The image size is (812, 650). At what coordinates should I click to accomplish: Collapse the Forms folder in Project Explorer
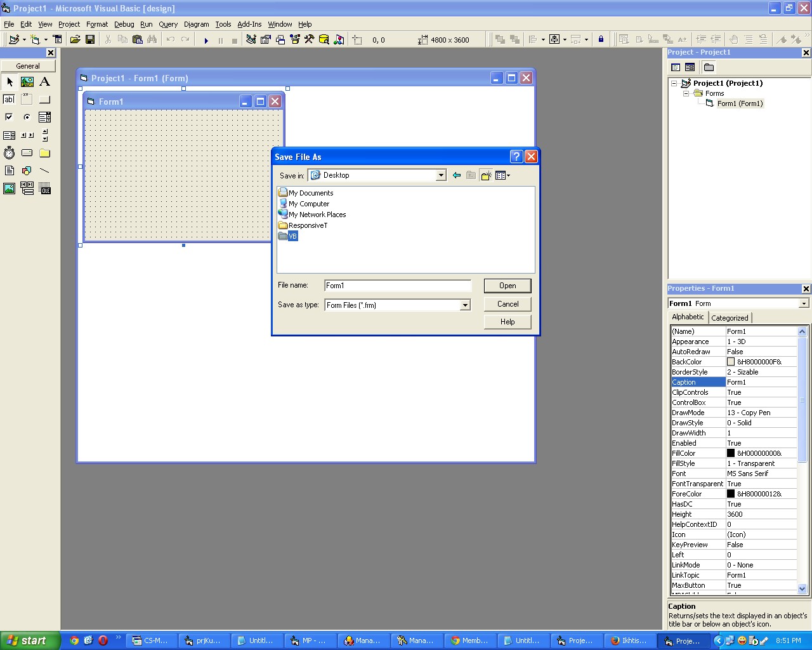pyautogui.click(x=685, y=93)
